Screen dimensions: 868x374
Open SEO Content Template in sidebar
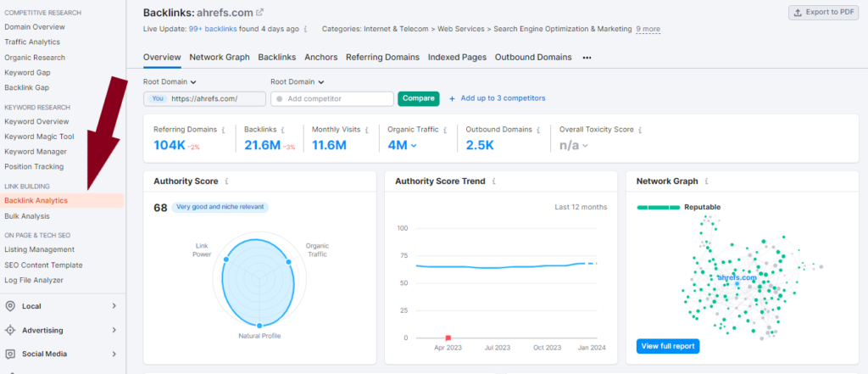coord(43,265)
